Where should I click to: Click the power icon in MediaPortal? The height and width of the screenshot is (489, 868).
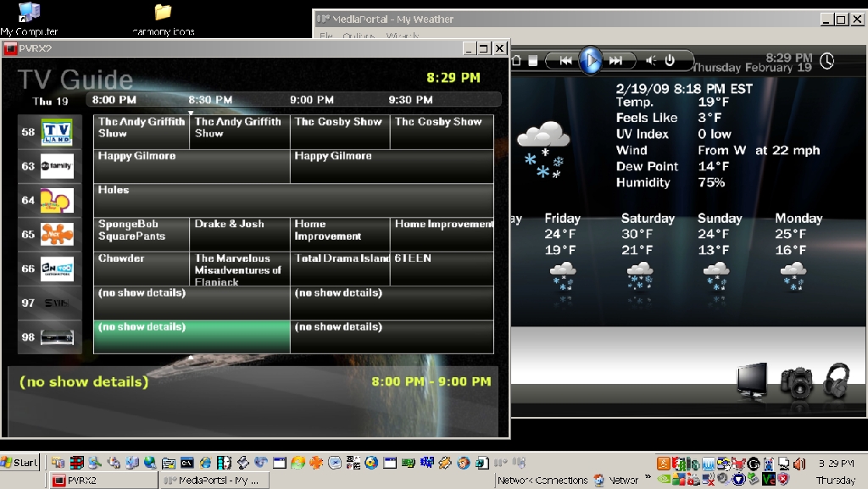670,60
